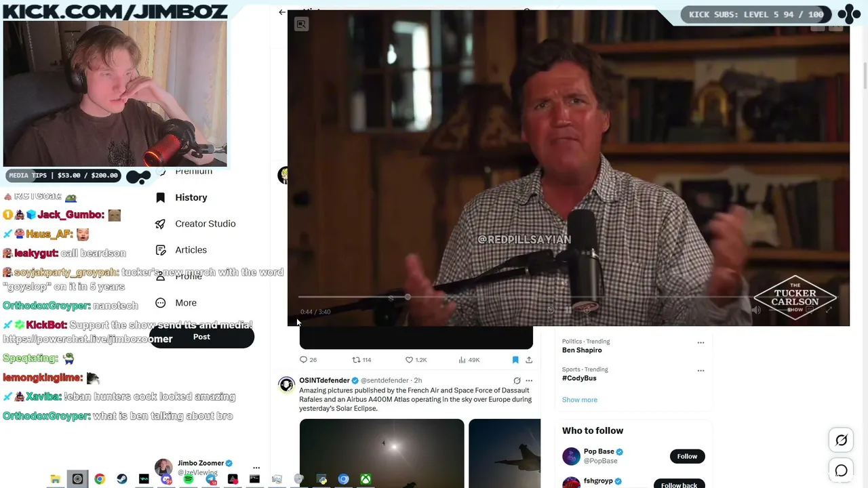Click OSINTdefender's avatar

pyautogui.click(x=287, y=385)
